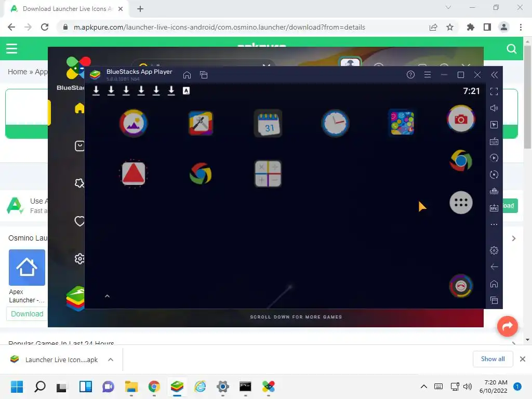Click the volume icon in BlueStacks sidebar
Image resolution: width=532 pixels, height=399 pixels.
pyautogui.click(x=494, y=108)
